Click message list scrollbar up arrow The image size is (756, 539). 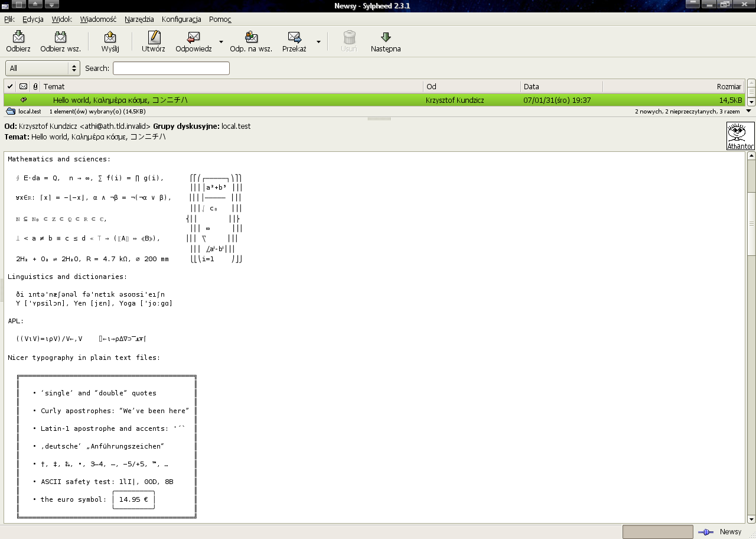751,83
